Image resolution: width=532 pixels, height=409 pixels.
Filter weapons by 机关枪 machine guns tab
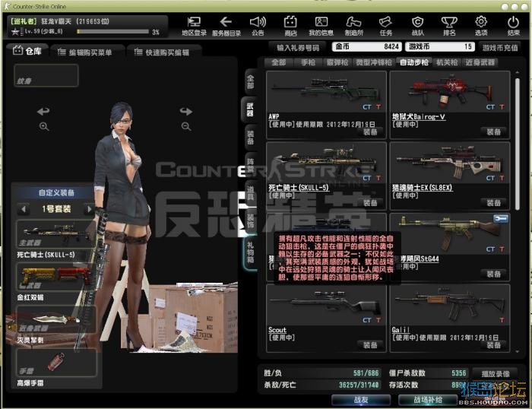tap(447, 62)
